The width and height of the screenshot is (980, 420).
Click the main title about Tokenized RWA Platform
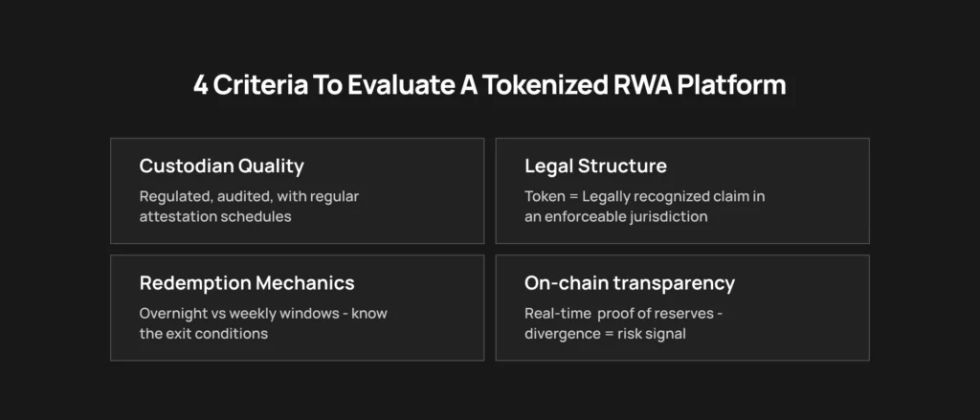pyautogui.click(x=489, y=85)
